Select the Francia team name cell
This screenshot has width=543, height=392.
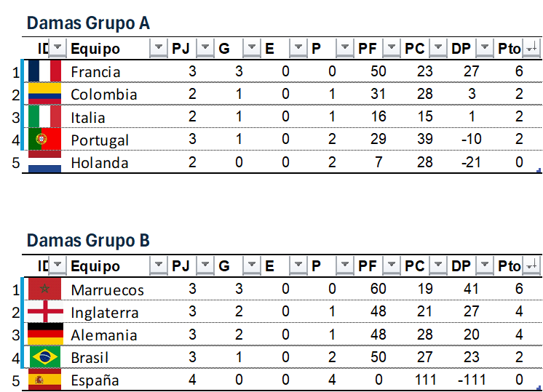(x=95, y=72)
